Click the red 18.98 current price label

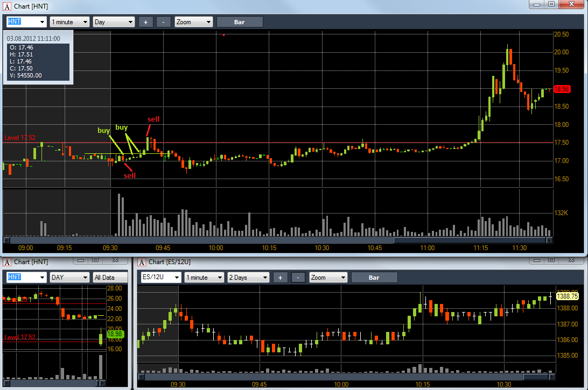pyautogui.click(x=562, y=89)
